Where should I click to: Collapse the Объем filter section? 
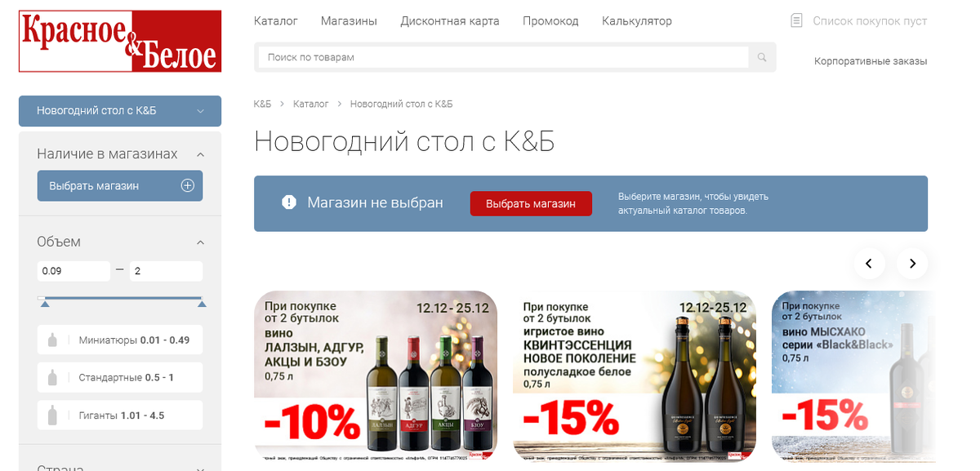(x=201, y=242)
